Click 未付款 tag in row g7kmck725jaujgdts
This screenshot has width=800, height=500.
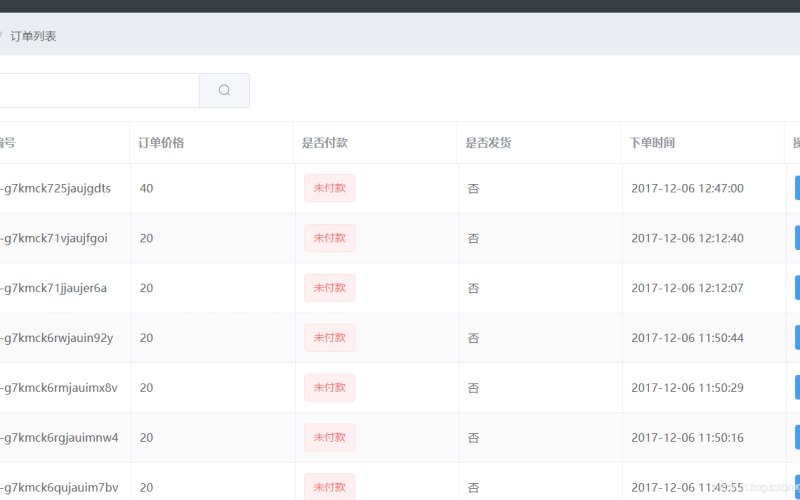(330, 188)
